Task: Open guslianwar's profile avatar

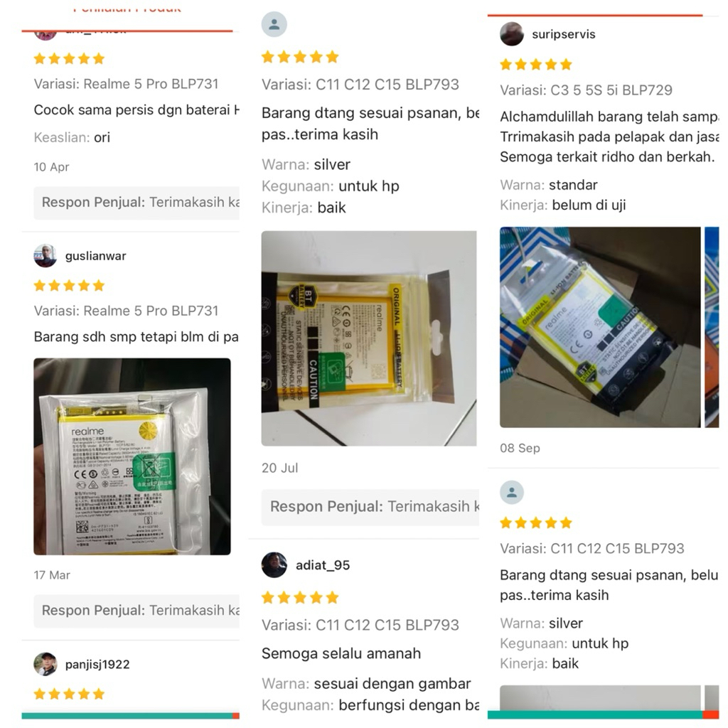Action: 45,256
